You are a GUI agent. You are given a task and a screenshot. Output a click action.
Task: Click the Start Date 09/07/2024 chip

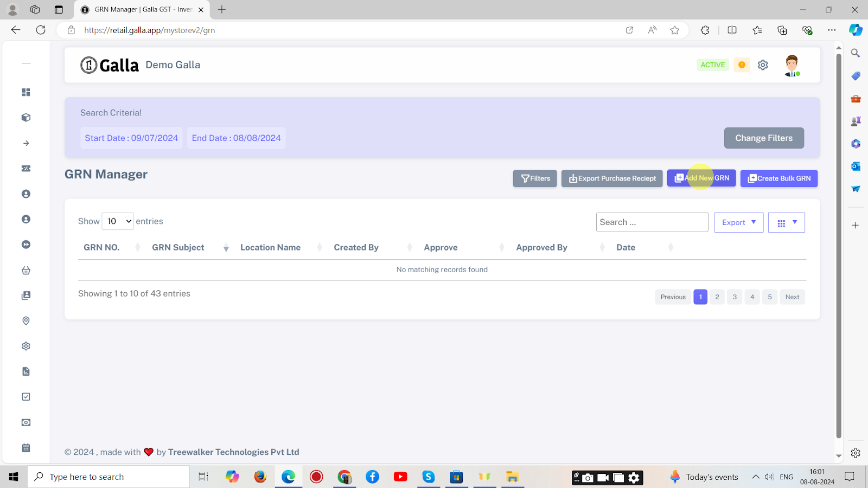(x=131, y=138)
